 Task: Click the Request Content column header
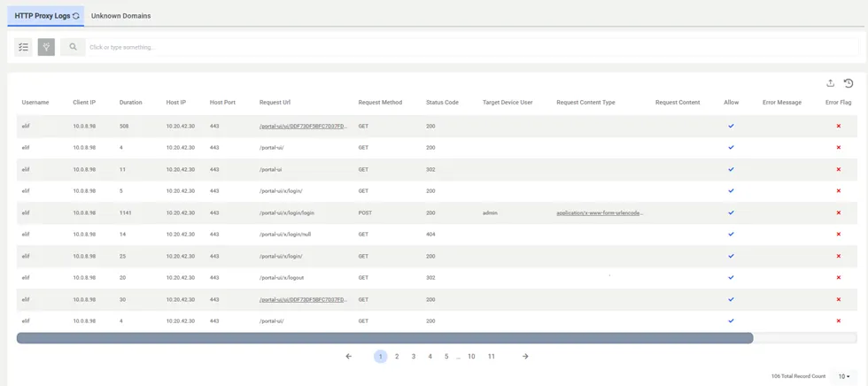[x=678, y=103]
